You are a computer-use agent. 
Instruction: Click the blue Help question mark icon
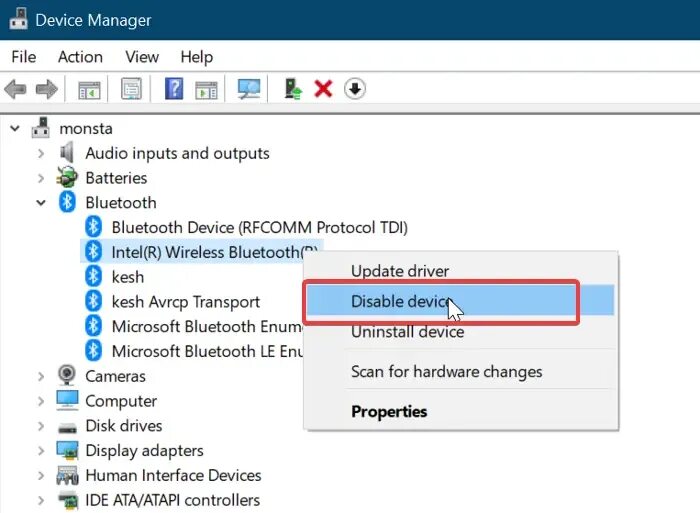coord(174,88)
